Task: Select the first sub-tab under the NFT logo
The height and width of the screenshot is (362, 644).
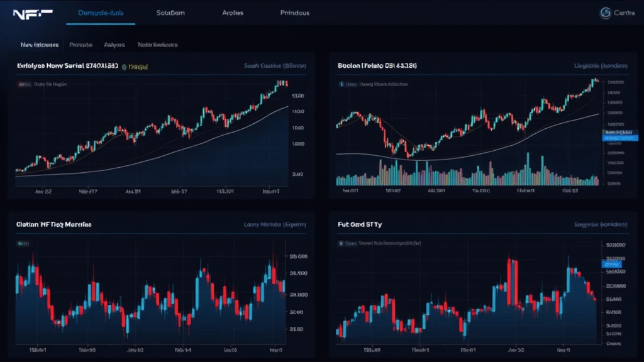Action: 39,45
